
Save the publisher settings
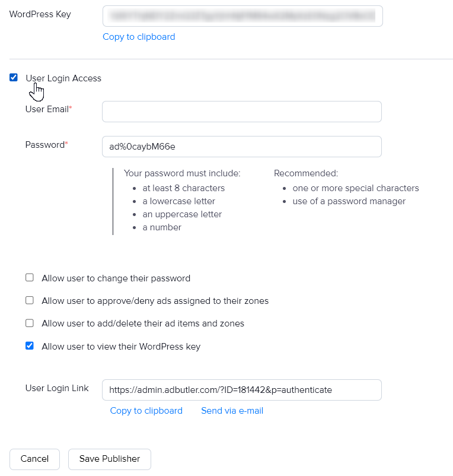click(x=109, y=459)
